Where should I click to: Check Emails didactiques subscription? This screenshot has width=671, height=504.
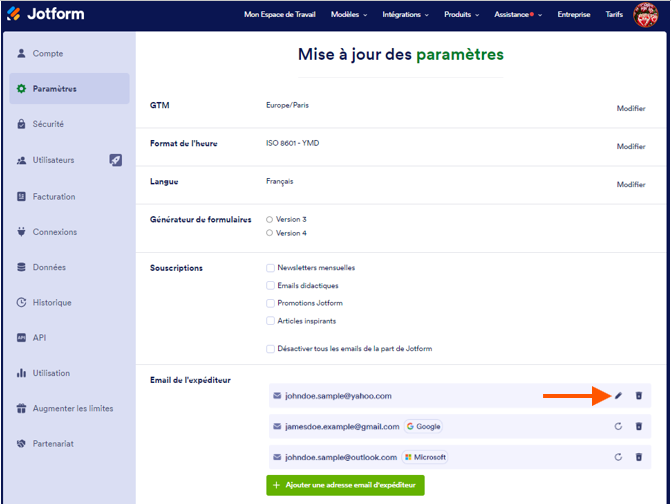270,285
